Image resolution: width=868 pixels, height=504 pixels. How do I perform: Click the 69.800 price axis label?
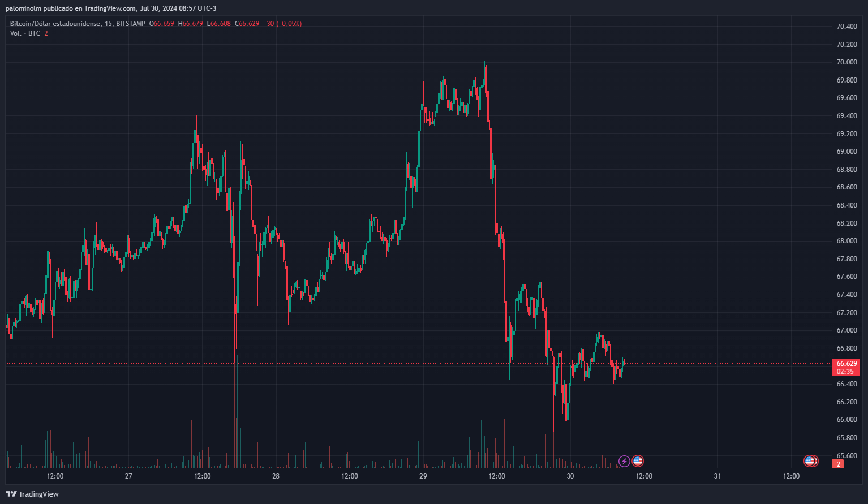(x=846, y=80)
